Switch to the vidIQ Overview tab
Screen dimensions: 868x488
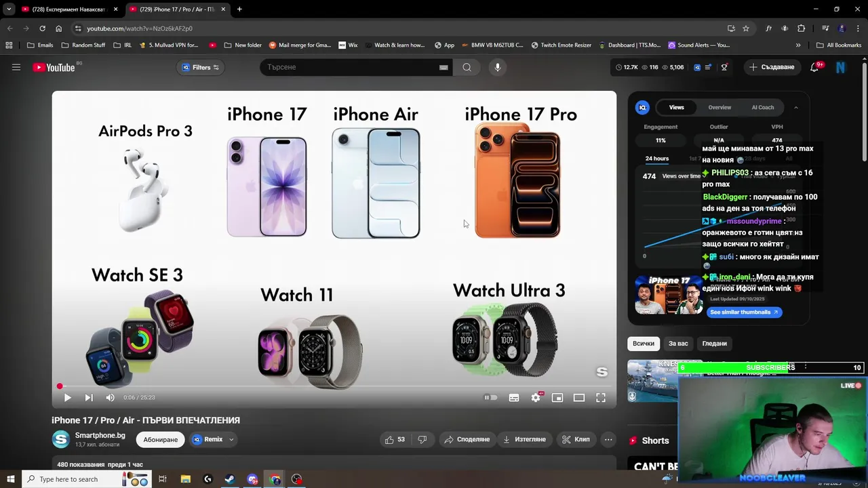[x=719, y=107]
